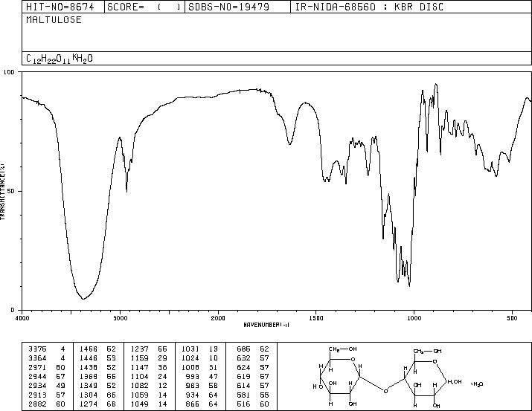Select the MALTULOSE compound name
Image resolution: width=532 pixels, height=411 pixels.
54,20
